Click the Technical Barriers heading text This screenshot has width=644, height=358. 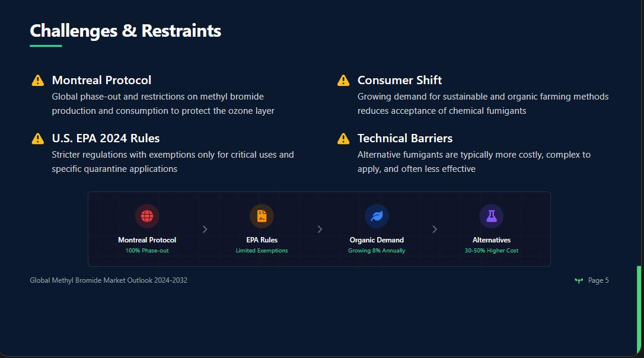pyautogui.click(x=405, y=138)
